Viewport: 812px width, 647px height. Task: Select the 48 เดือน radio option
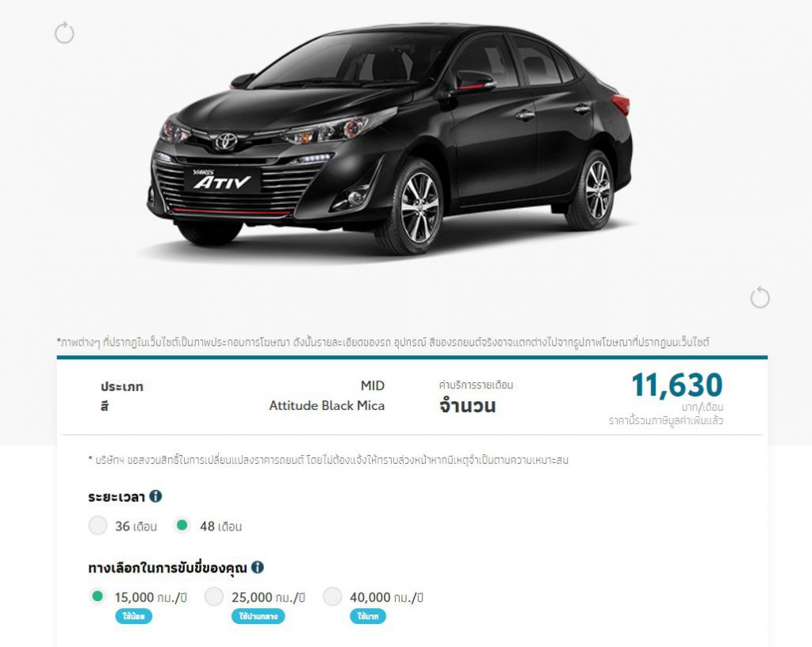(x=182, y=526)
